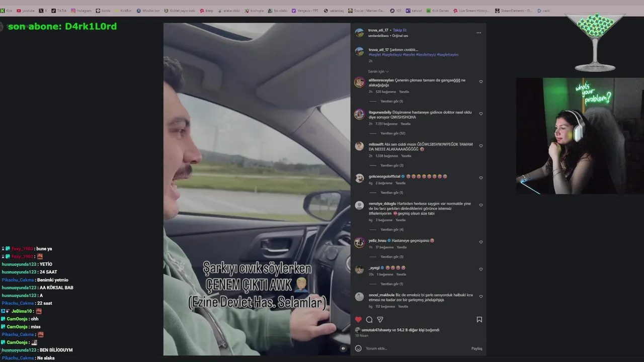View '7.151 beğenme' likes on itsgunesdaily's comment
Screen dimensions: 644x362
tap(386, 124)
